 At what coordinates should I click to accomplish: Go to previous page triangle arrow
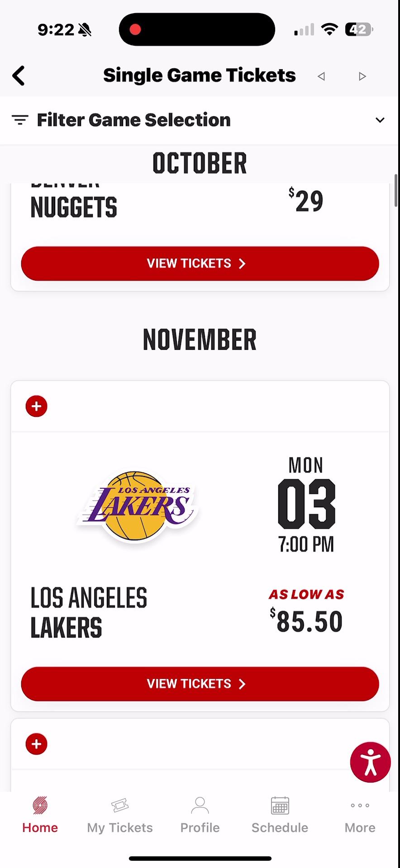[x=321, y=76]
